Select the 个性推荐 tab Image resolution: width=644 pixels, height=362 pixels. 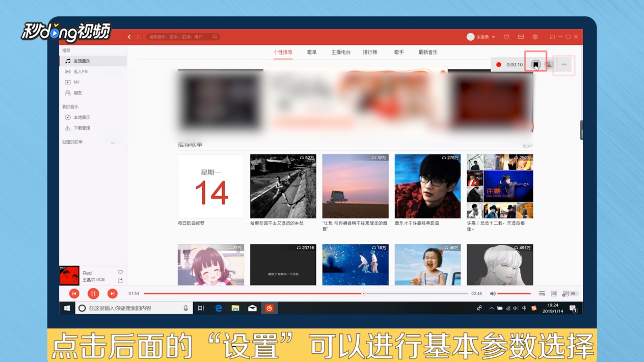pyautogui.click(x=283, y=52)
